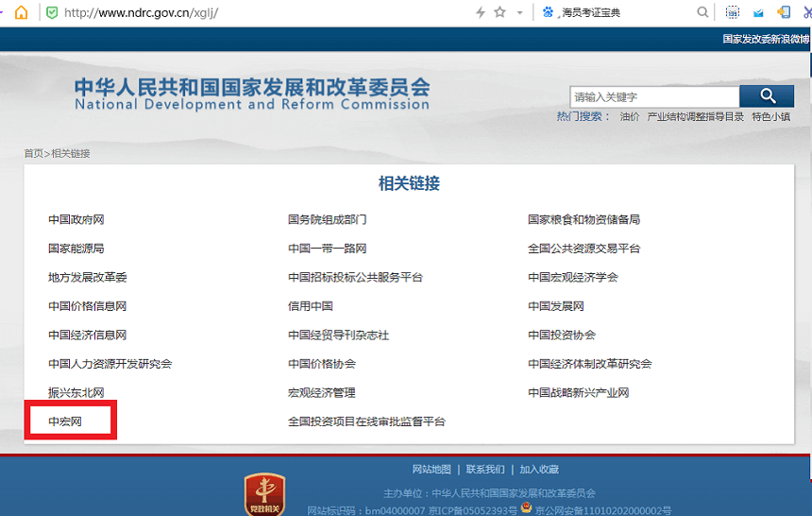Click the URL address bar

(264, 12)
